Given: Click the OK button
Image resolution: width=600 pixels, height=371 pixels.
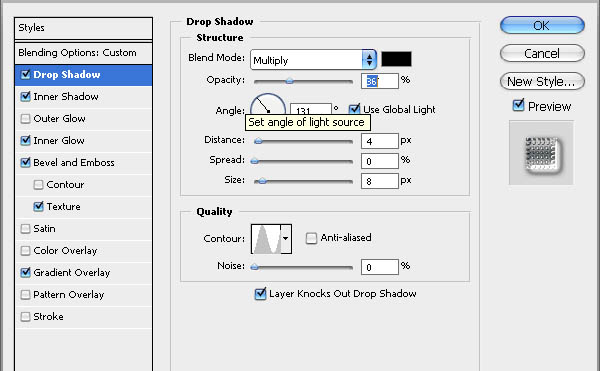Looking at the screenshot, I should point(542,26).
